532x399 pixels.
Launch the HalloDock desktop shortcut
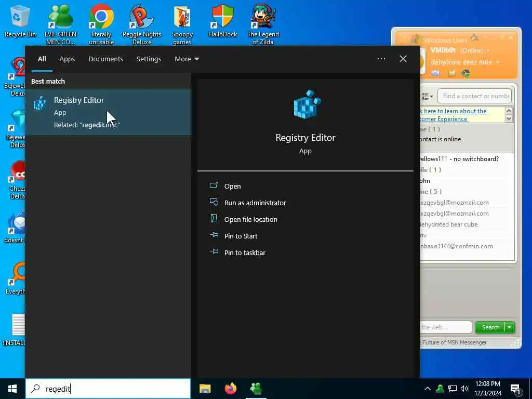pyautogui.click(x=222, y=21)
